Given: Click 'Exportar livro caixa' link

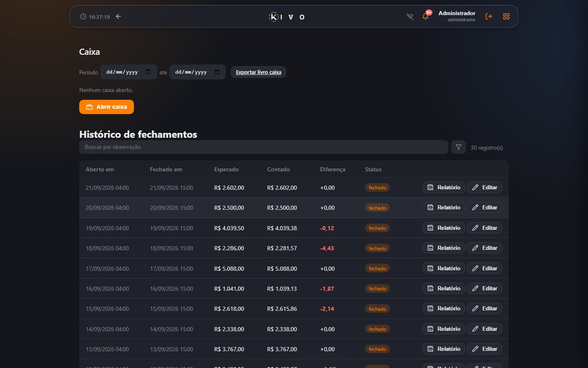Looking at the screenshot, I should [x=258, y=72].
